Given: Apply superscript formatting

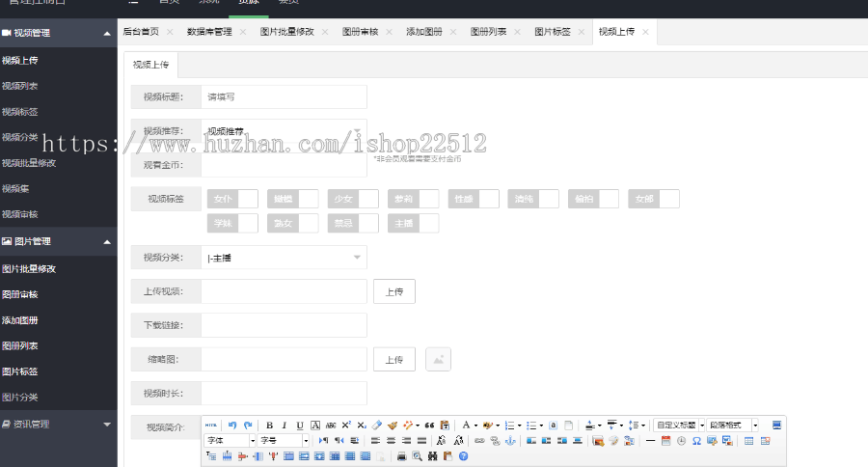Looking at the screenshot, I should pos(346,426).
